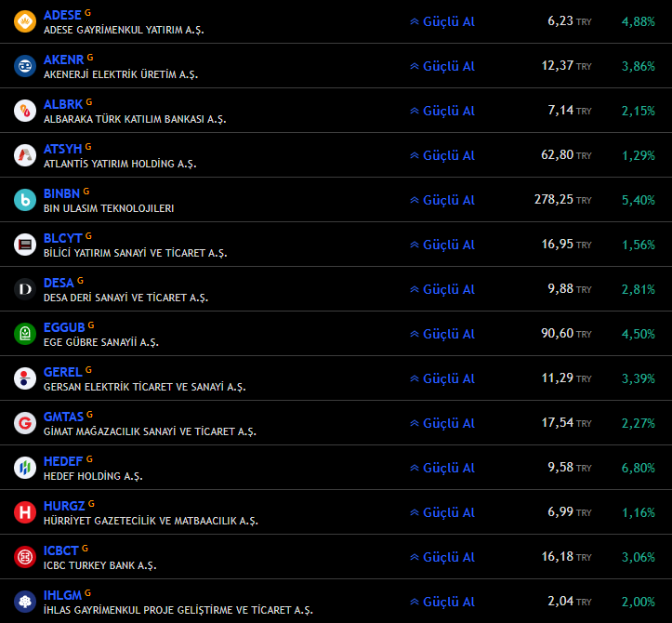Click Güçlü Al rating for IHLGM
672x623 pixels.
point(442,601)
